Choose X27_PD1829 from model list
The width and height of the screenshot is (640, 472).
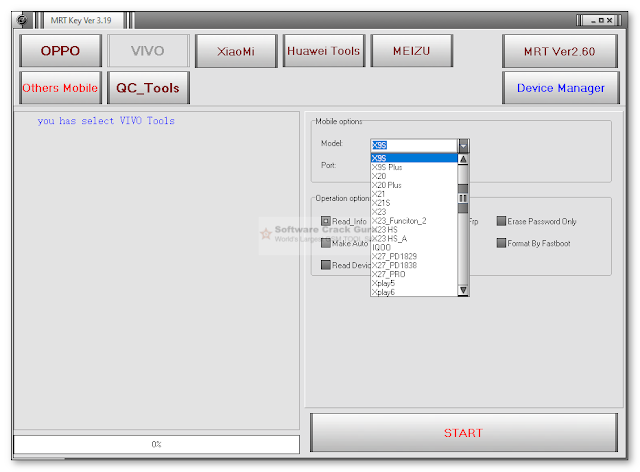point(414,256)
